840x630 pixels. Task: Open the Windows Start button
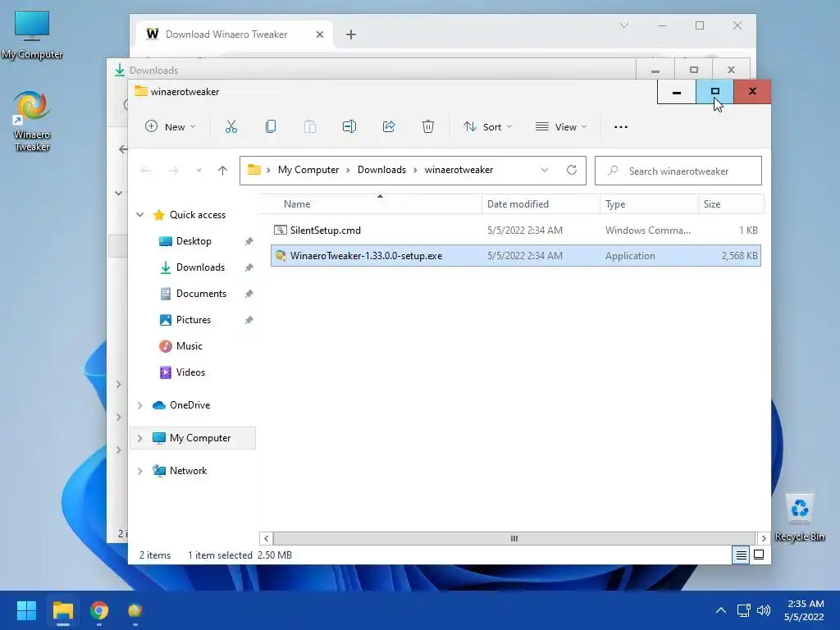click(x=26, y=610)
